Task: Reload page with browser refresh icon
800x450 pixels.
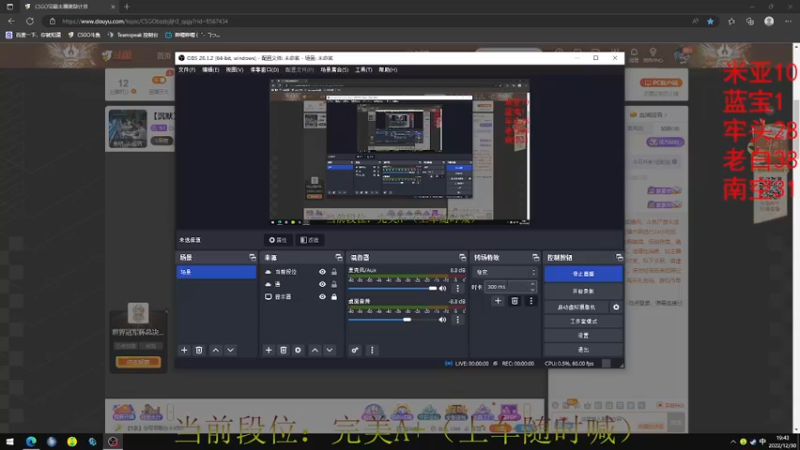Action: point(30,21)
